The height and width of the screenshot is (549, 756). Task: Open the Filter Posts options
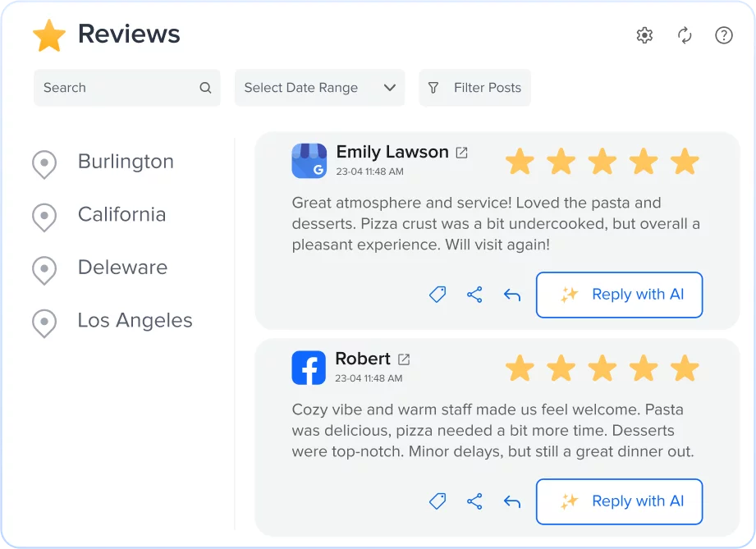point(474,88)
